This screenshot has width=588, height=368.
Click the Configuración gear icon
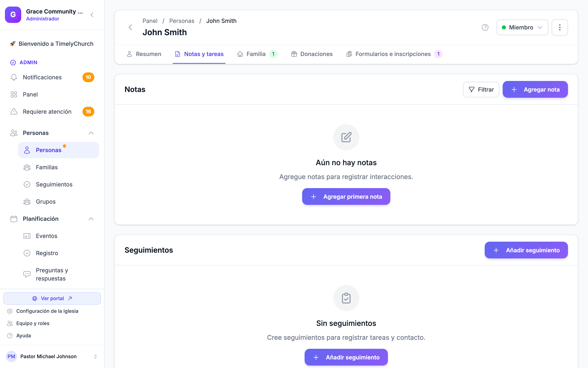pos(10,311)
